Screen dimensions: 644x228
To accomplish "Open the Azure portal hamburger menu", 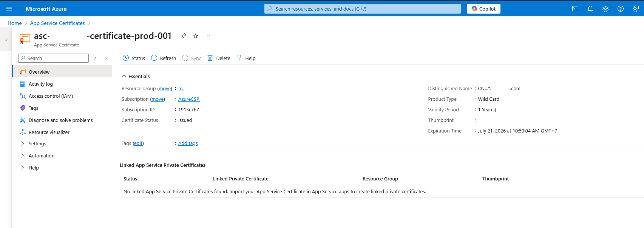I will coord(9,9).
